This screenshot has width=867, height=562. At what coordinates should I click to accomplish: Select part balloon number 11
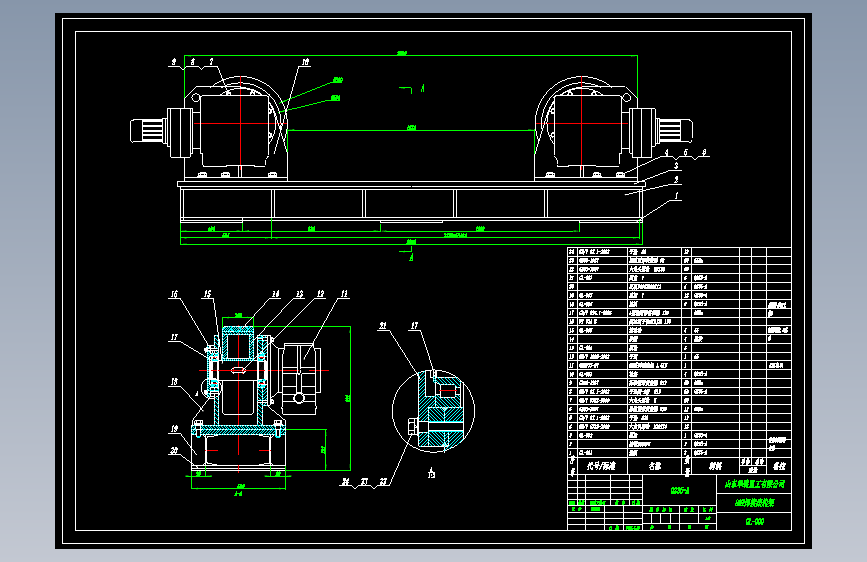[344, 294]
